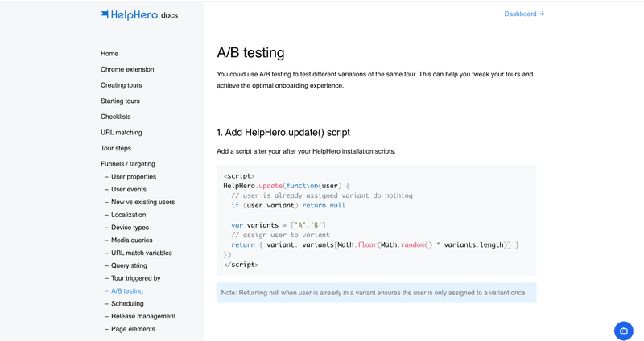Screen dimensions: 644x341
Task: Navigate to Starting tours section
Action: [x=120, y=101]
